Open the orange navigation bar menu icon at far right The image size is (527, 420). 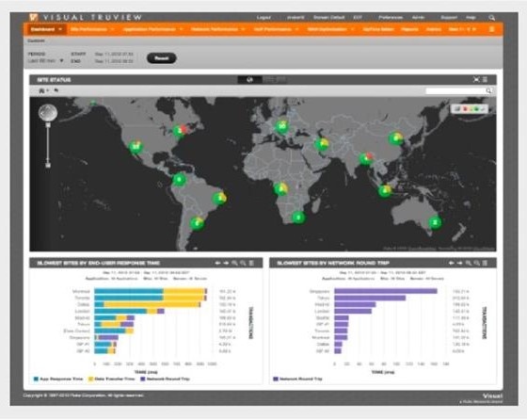[x=491, y=29]
